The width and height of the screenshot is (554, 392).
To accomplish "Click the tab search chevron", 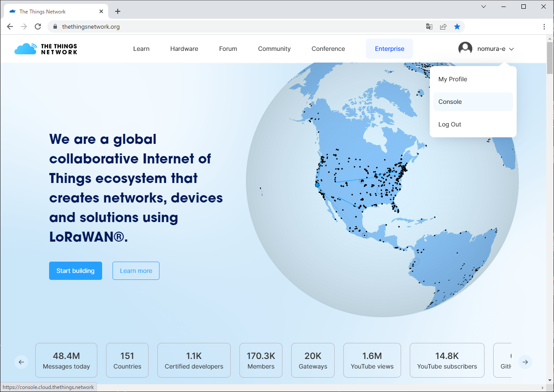I will [x=484, y=7].
